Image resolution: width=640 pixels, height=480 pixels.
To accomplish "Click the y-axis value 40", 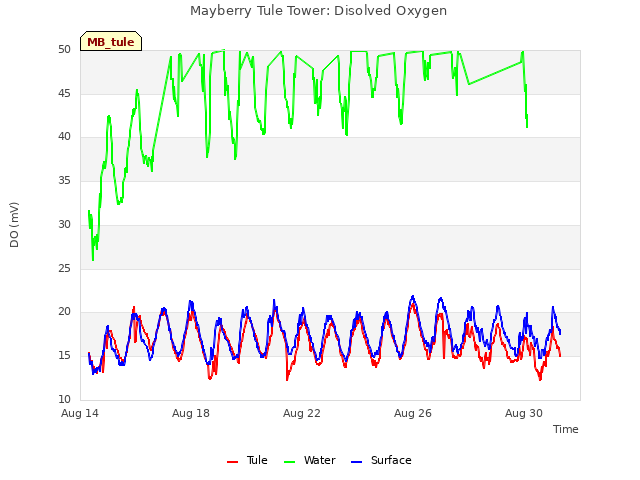I will tap(64, 137).
